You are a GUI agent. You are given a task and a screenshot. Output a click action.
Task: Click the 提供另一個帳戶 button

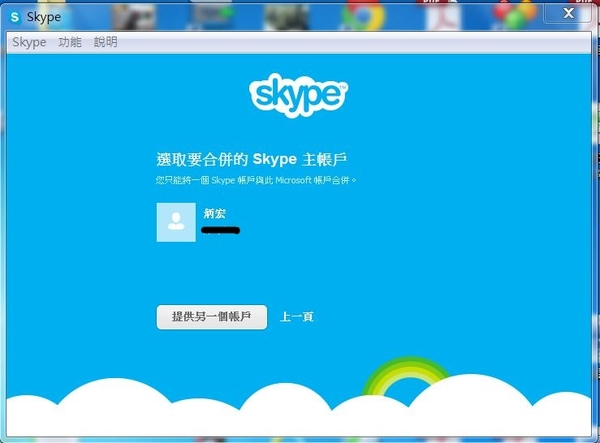point(212,317)
